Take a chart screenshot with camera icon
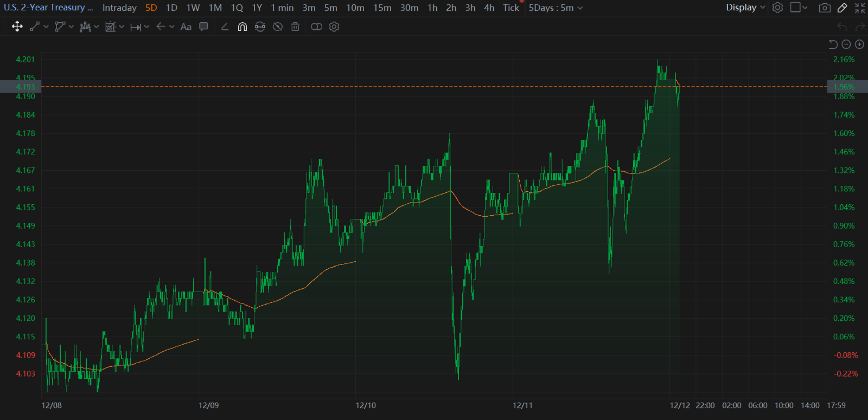 [x=825, y=8]
